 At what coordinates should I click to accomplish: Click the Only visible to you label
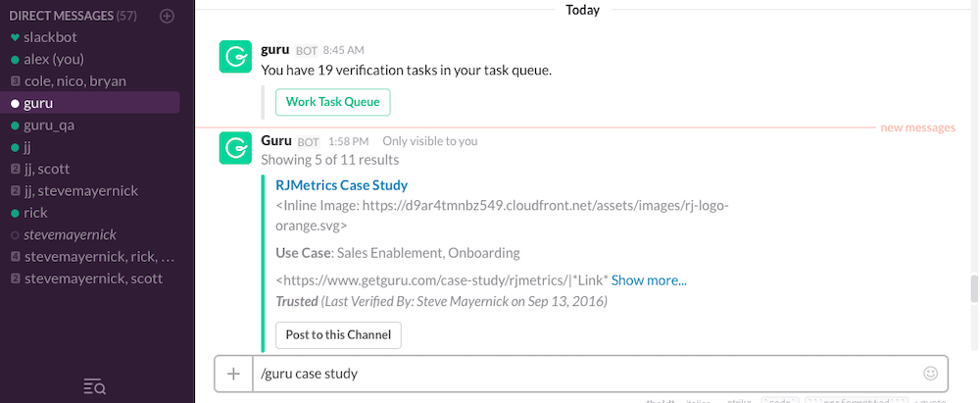430,141
